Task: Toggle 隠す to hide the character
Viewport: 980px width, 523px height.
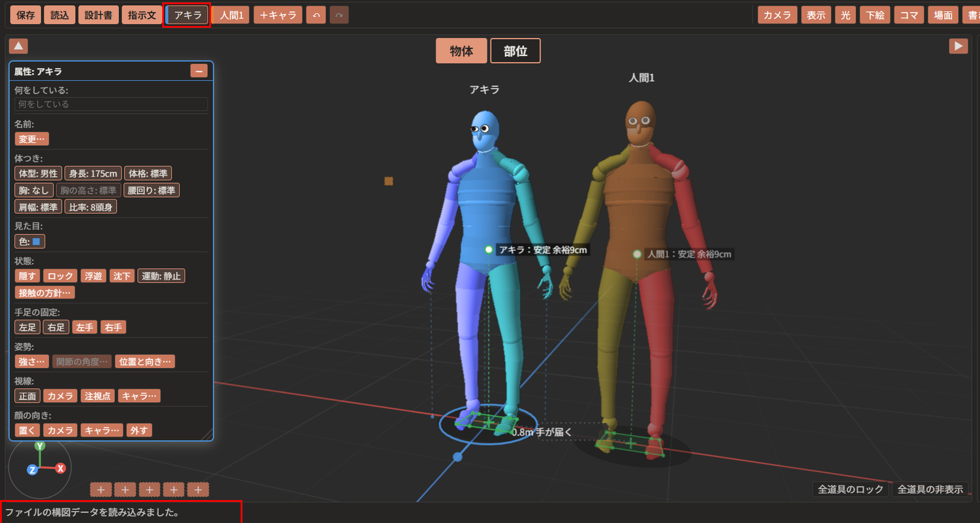Action: tap(27, 276)
